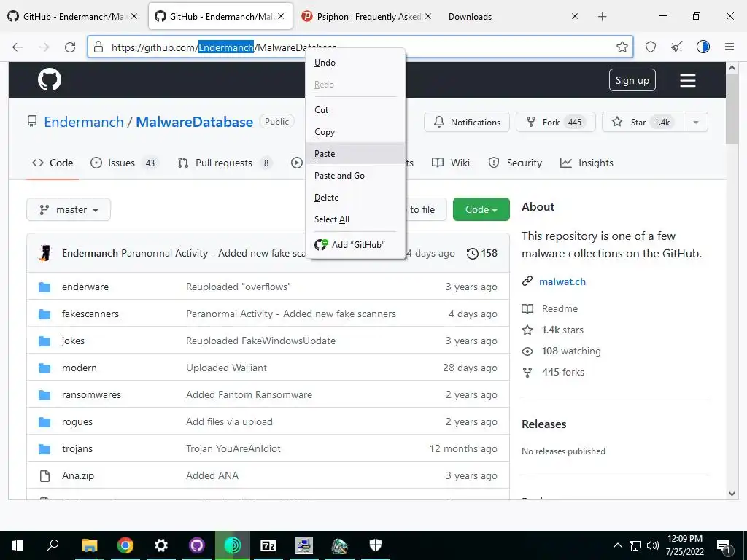
Task: Open the MalwareDatabase repository link
Action: coord(194,122)
